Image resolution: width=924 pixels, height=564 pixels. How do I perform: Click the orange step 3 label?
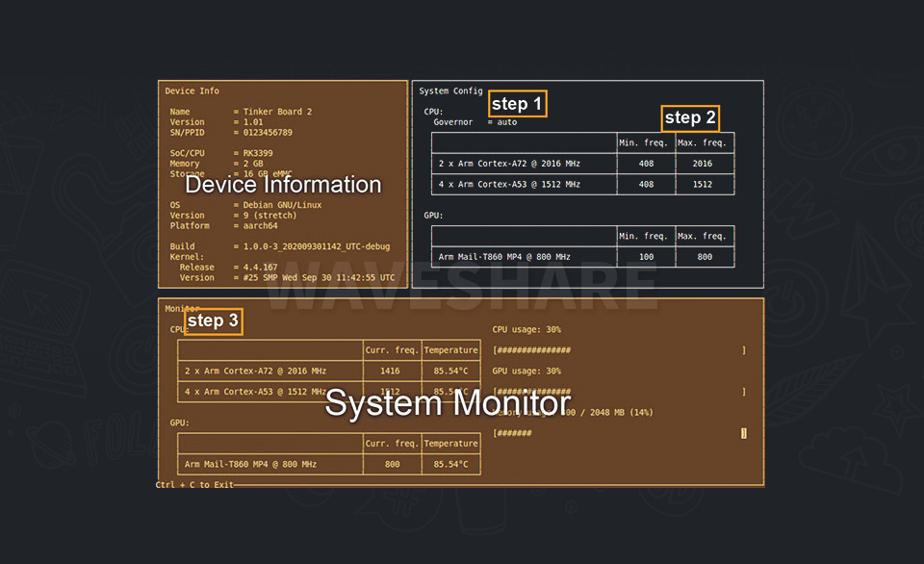[x=213, y=321]
